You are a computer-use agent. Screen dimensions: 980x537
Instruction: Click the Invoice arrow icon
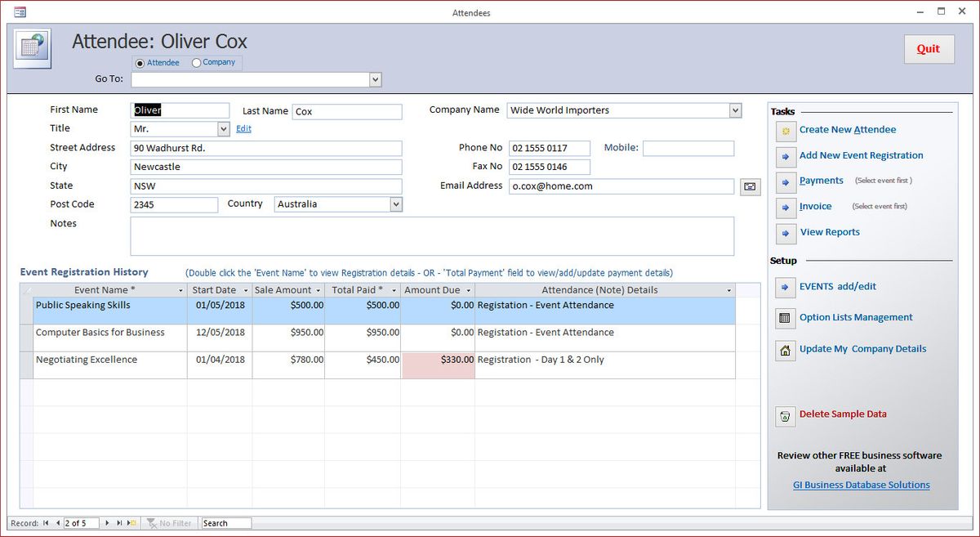pyautogui.click(x=786, y=207)
